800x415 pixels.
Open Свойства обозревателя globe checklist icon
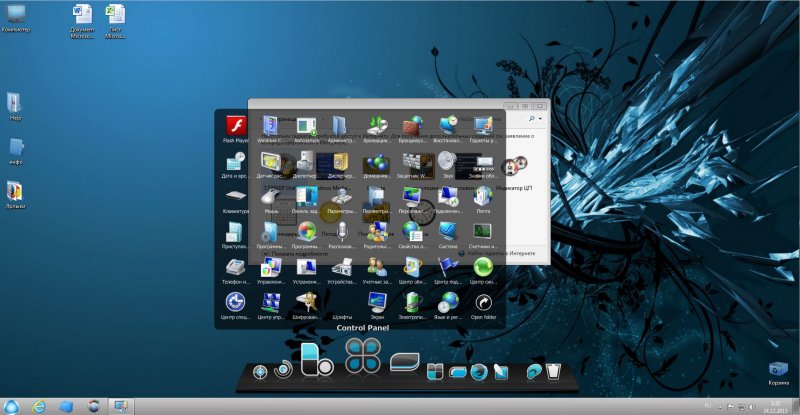click(412, 232)
